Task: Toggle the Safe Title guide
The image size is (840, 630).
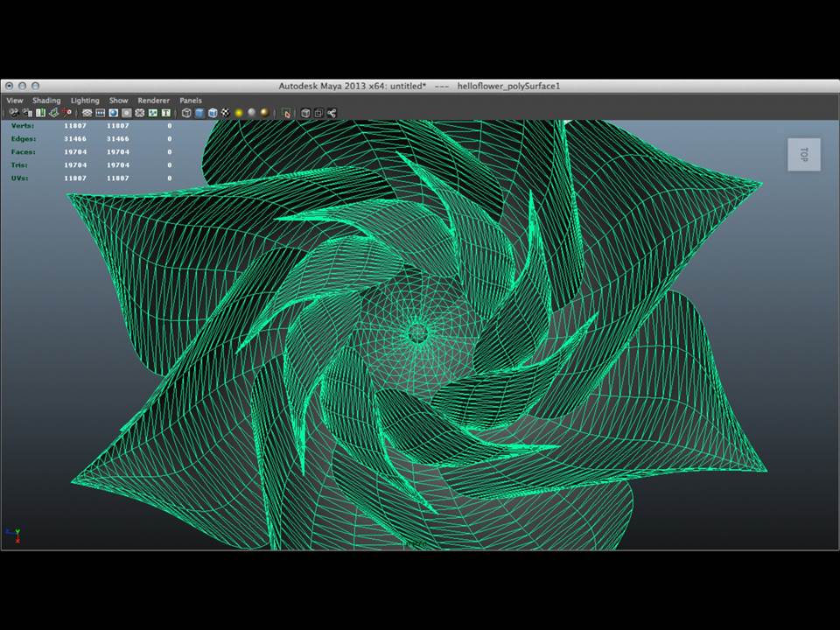Action: [x=166, y=113]
